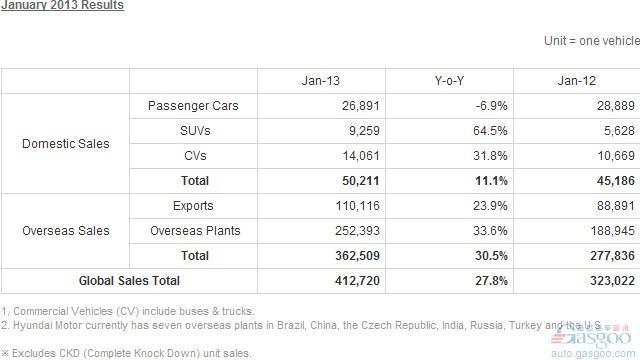This screenshot has height=360, width=640.
Task: Select the Jan-12 column header
Action: tap(577, 81)
